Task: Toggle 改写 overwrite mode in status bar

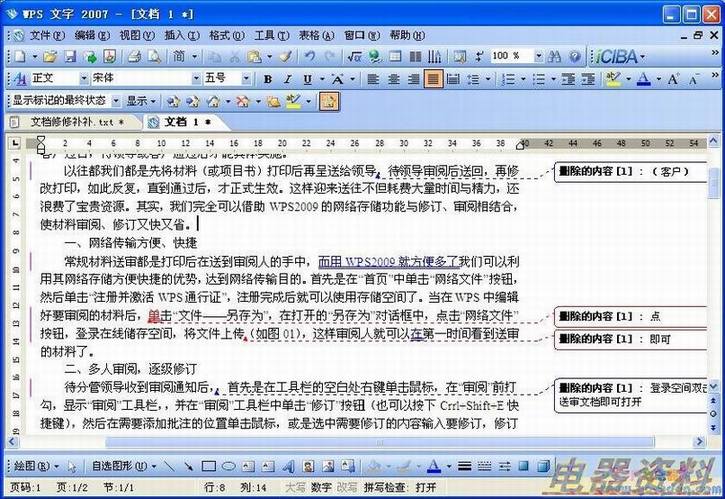Action: point(347,487)
